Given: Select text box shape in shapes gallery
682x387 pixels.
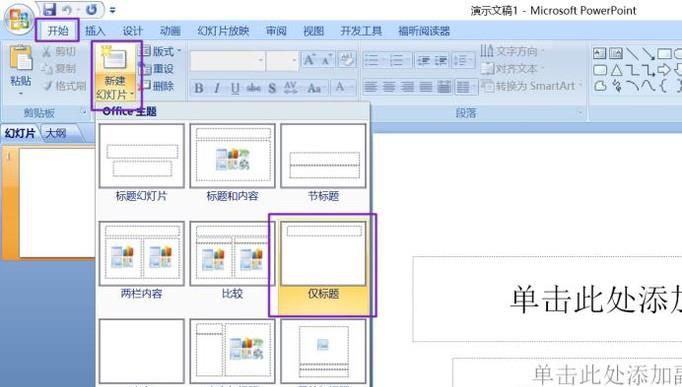Looking at the screenshot, I should pos(599,53).
